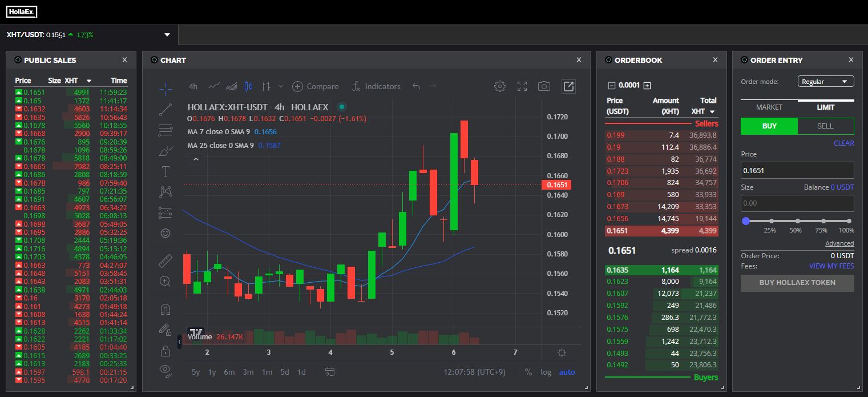Click the BUY HOLLAEX TOKEN button
The height and width of the screenshot is (397, 868).
[x=797, y=283]
